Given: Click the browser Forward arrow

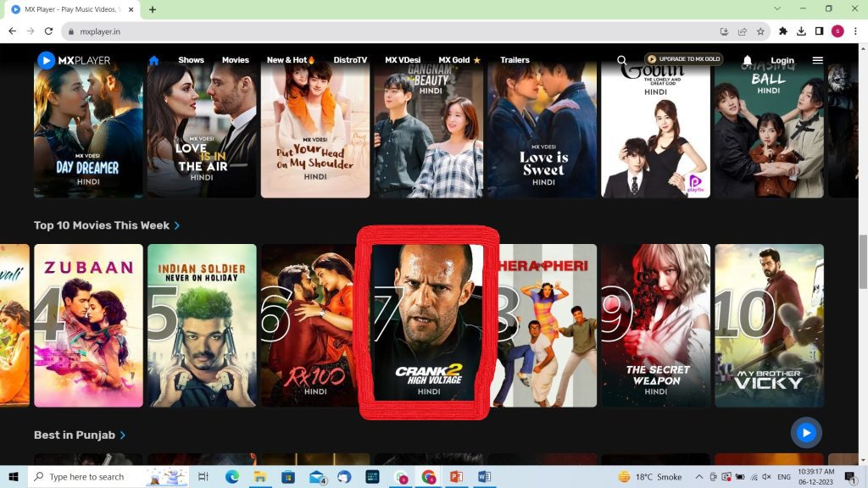Looking at the screenshot, I should [x=31, y=31].
